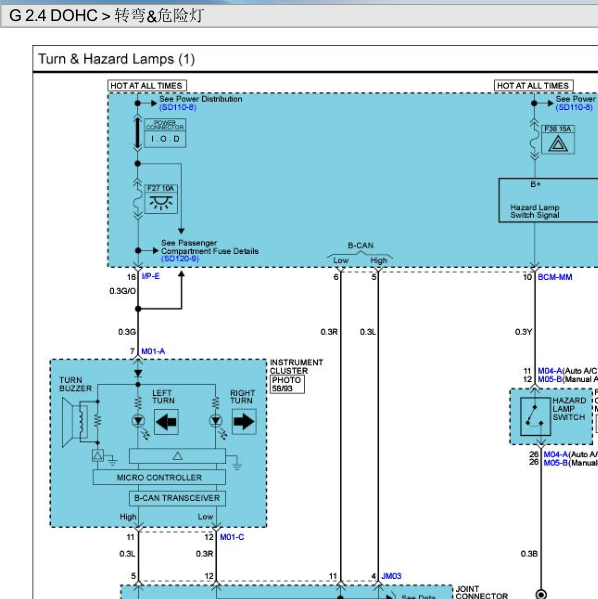This screenshot has height=599, width=598.
Task: Open the top M04-A Auto A/C link
Action: pyautogui.click(x=550, y=371)
